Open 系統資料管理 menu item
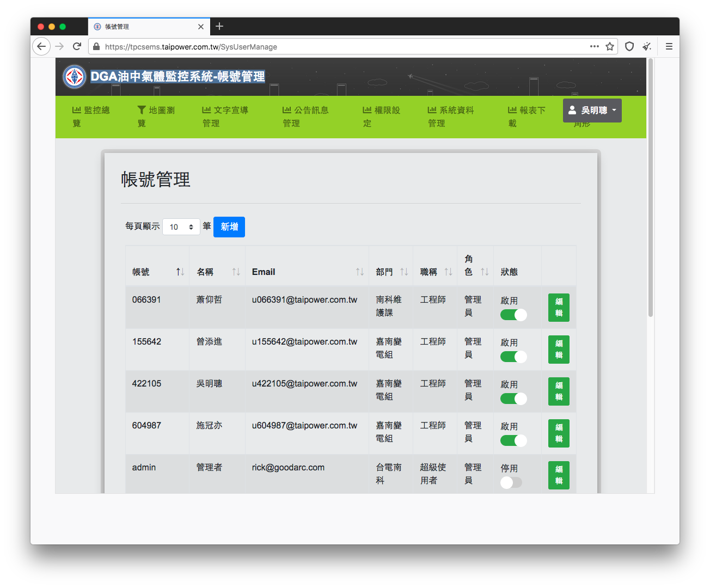Viewport: 710px width, 588px height. [451, 117]
